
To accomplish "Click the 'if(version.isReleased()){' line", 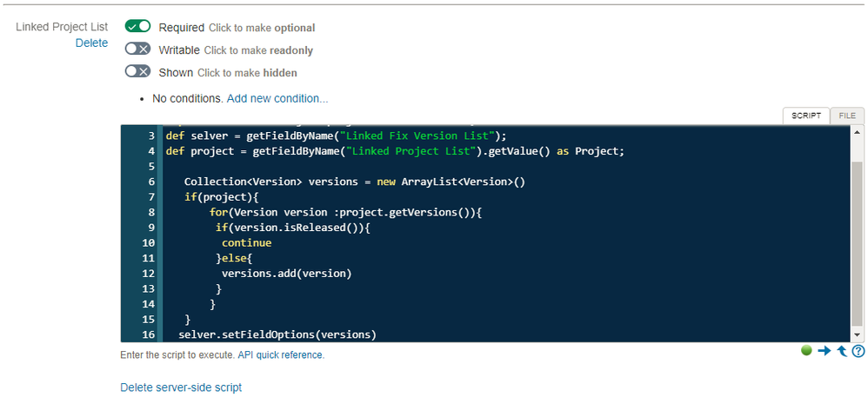I will (292, 228).
